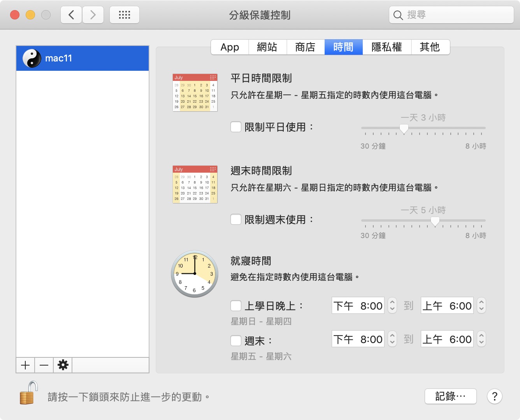Image resolution: width=520 pixels, height=420 pixels.
Task: Show all preferences grid button
Action: 124,15
